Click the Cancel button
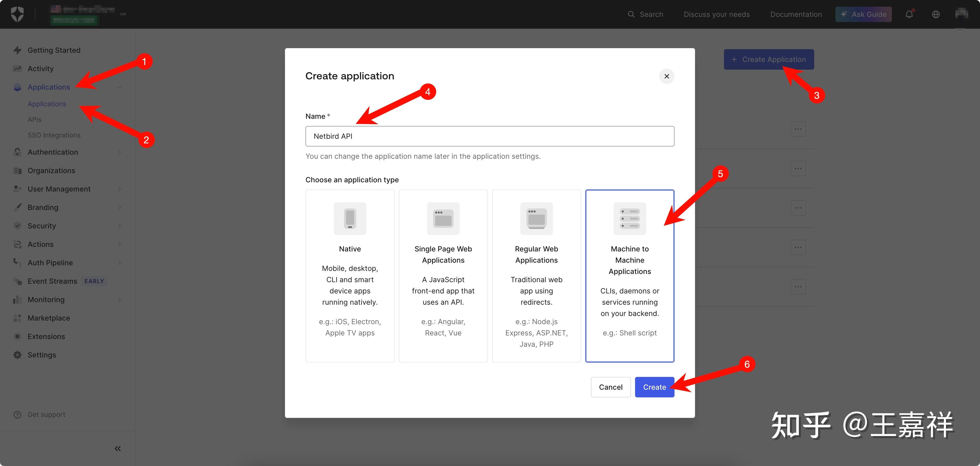Viewport: 980px width, 466px height. pos(610,387)
